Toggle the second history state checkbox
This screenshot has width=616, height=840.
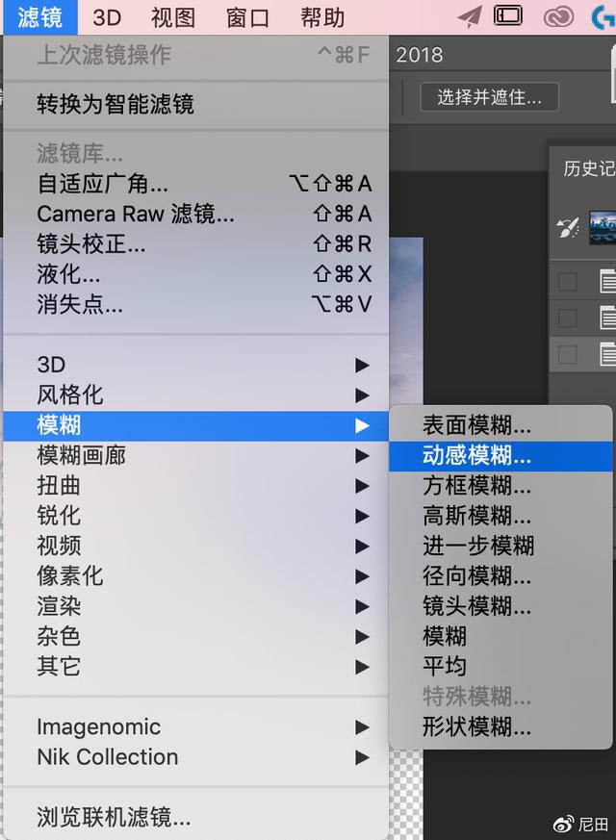pos(568,318)
